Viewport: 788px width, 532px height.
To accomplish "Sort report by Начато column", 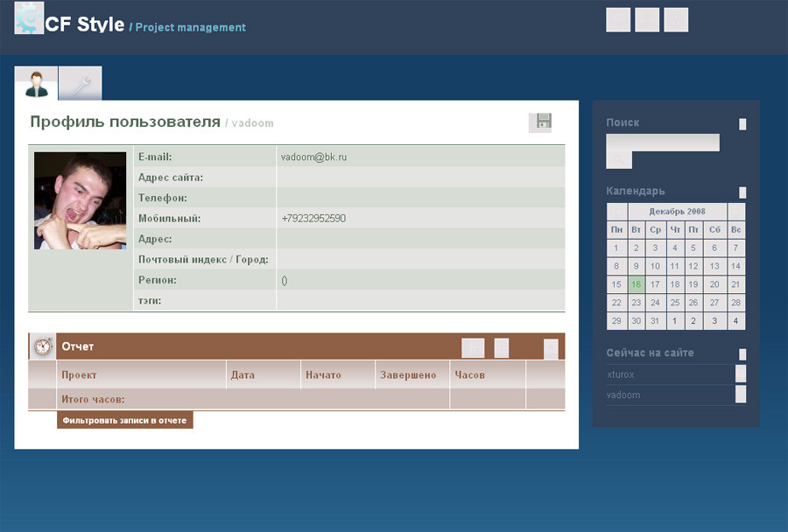I will (323, 374).
